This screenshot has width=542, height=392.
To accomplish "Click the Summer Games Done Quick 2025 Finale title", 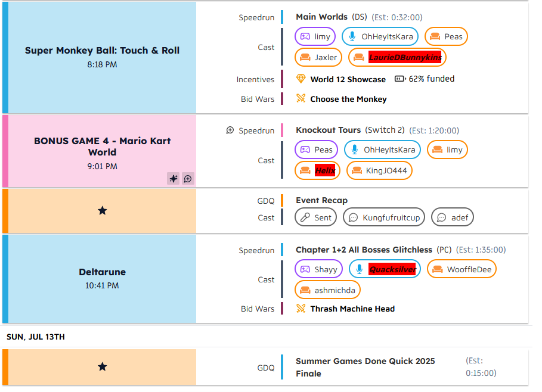I will coord(366,367).
